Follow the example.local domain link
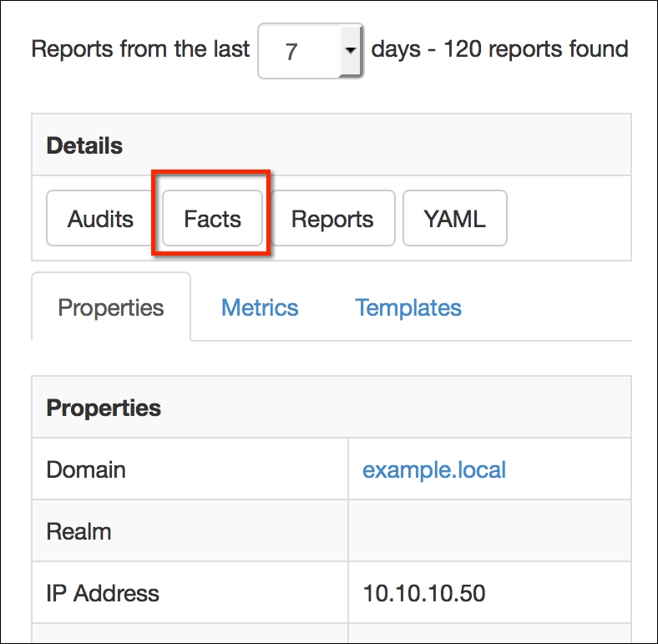Viewport: 658px width, 644px height. (434, 469)
